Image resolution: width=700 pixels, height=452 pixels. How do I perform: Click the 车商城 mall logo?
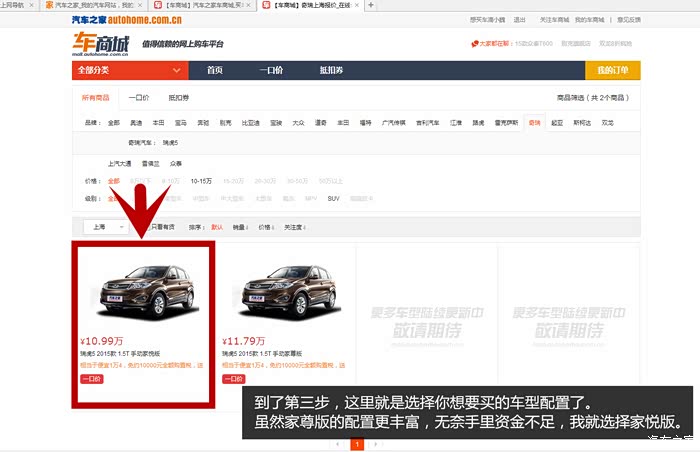pyautogui.click(x=100, y=44)
